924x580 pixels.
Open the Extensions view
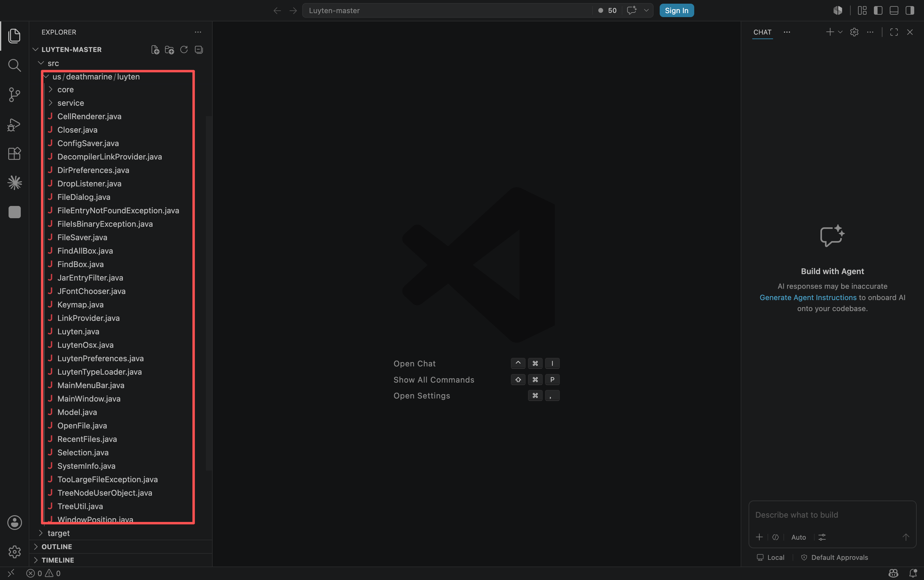(14, 153)
